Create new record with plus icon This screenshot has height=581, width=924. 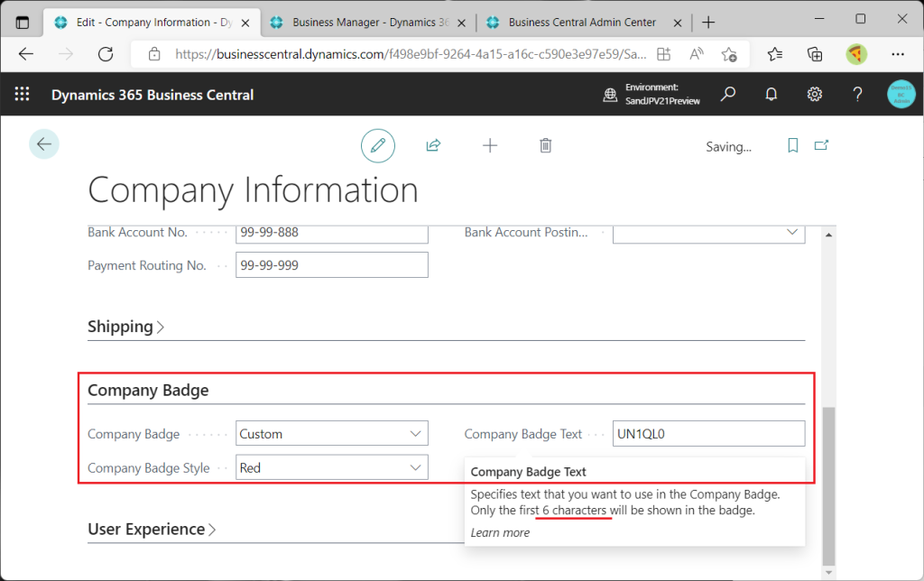coord(490,145)
